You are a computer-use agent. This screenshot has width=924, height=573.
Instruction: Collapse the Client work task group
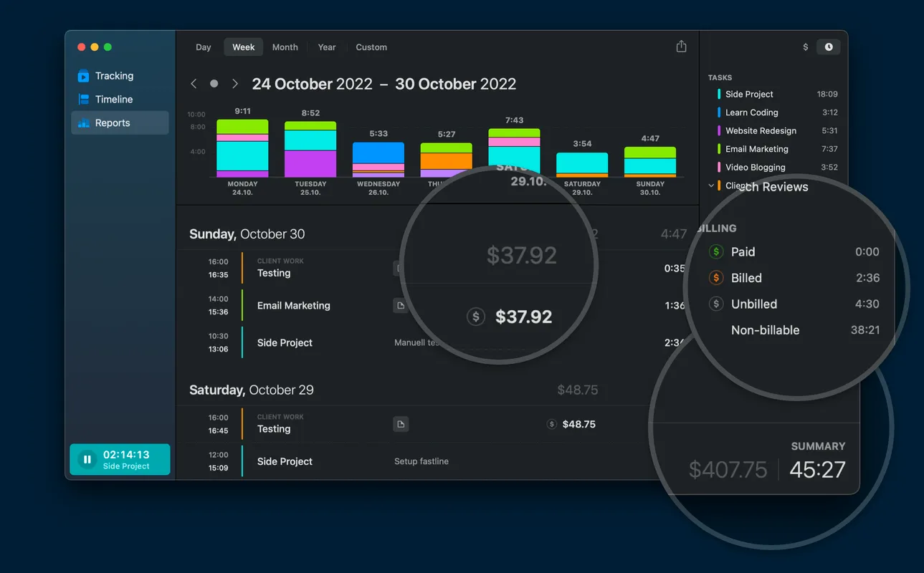coord(711,186)
